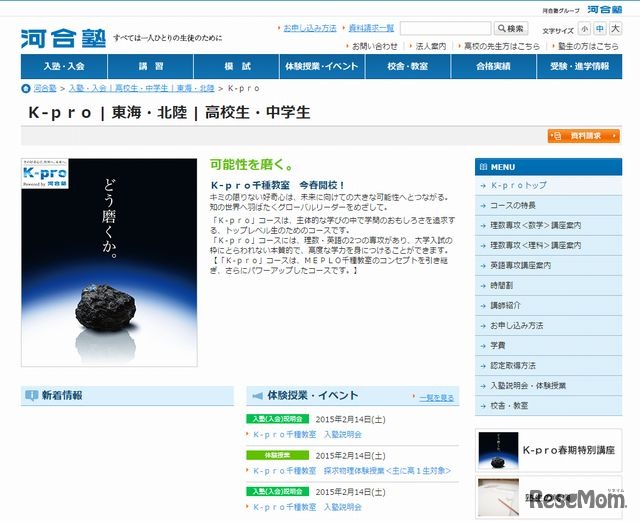Click the 河合塾 breadcrumb link
The width and height of the screenshot is (640, 522).
click(45, 88)
